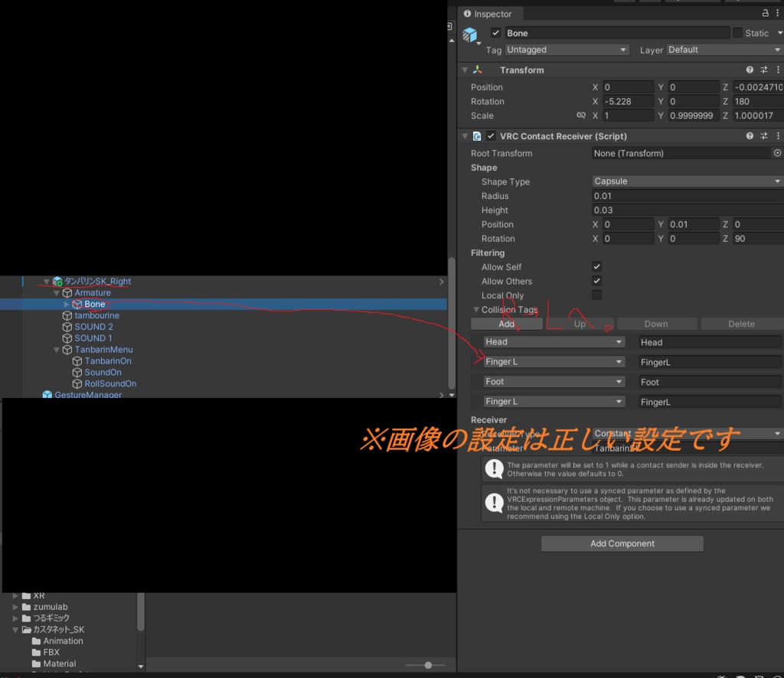Click the Delete collision tag button
This screenshot has height=678, width=784.
(x=741, y=324)
